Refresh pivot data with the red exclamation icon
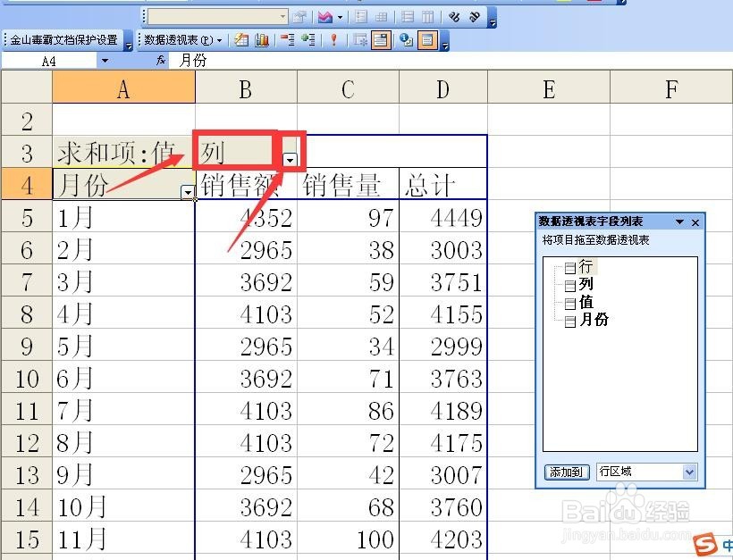 tap(333, 40)
